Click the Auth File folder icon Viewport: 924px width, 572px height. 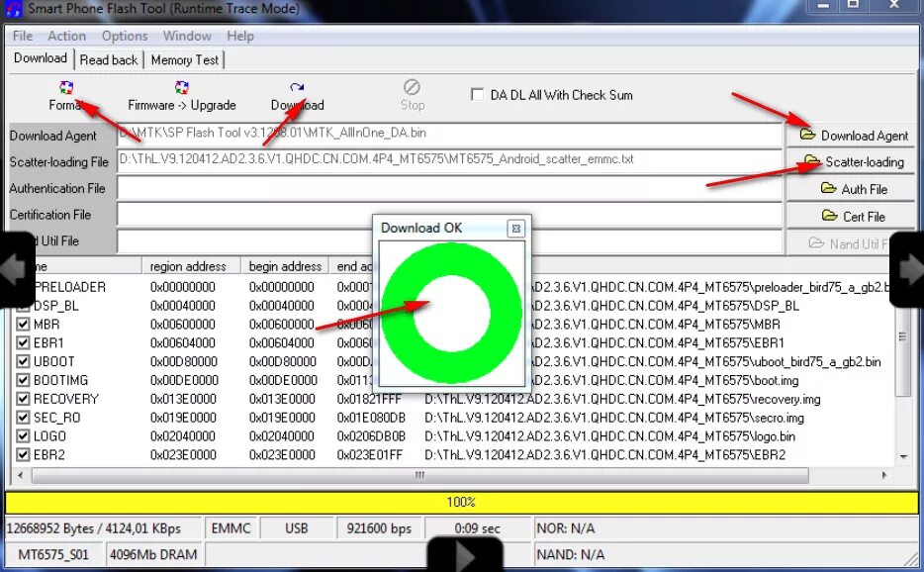coord(829,188)
